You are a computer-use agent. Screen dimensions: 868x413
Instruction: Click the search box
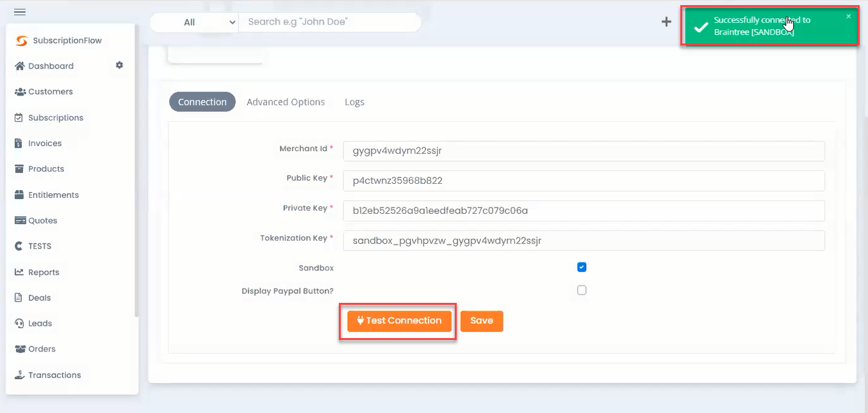(x=330, y=22)
